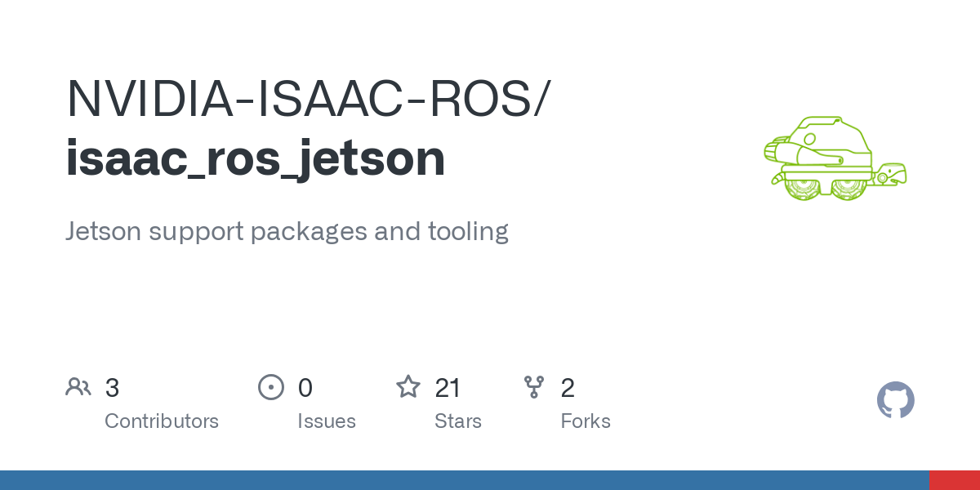Click the Issues label
Screen dimensions: 980x490
point(327,421)
